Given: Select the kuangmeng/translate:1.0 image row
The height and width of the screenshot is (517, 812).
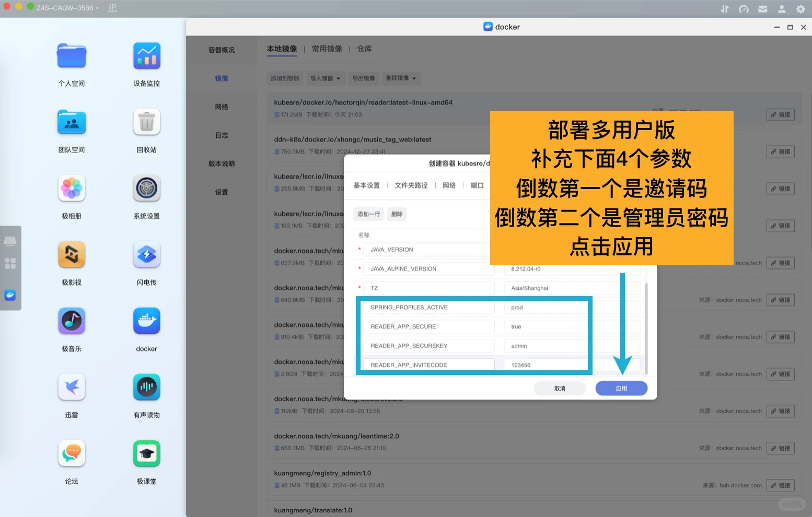Looking at the screenshot, I should click(534, 510).
